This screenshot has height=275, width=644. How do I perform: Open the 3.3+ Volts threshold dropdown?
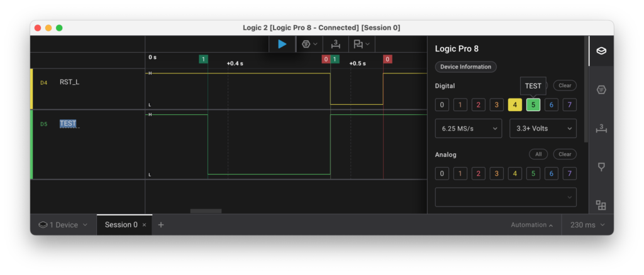point(542,128)
